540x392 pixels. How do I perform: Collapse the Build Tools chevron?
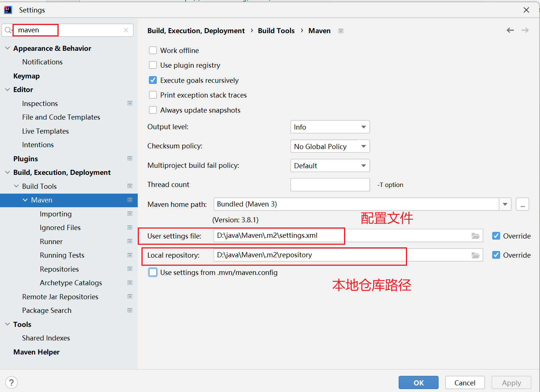pyautogui.click(x=16, y=186)
